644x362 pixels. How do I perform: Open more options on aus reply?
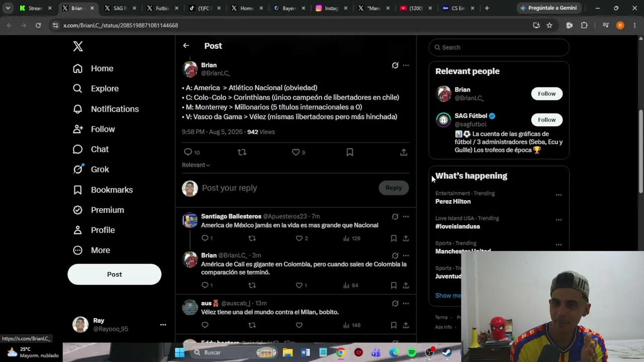406,304
